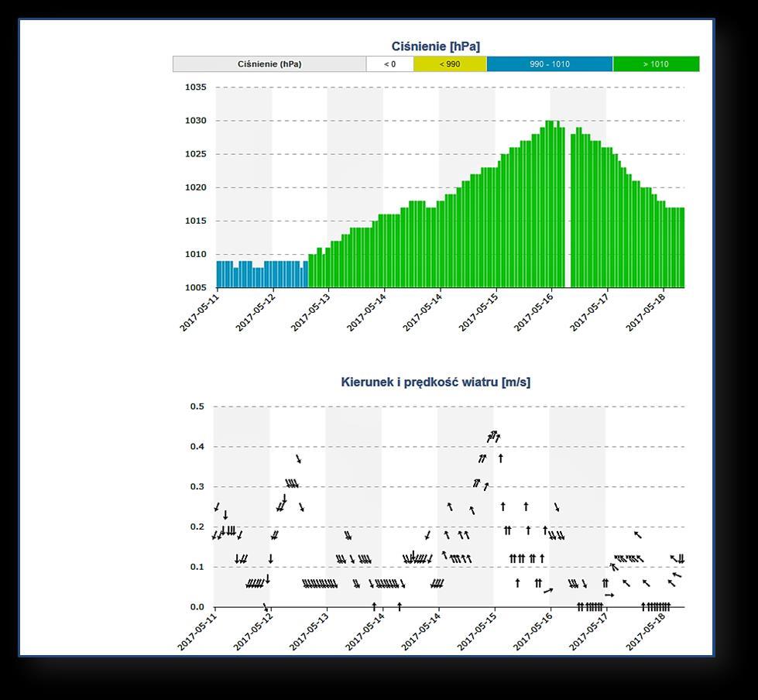Click the 2017-05-16 date on pressure chart
The height and width of the screenshot is (700, 758).
[533, 312]
